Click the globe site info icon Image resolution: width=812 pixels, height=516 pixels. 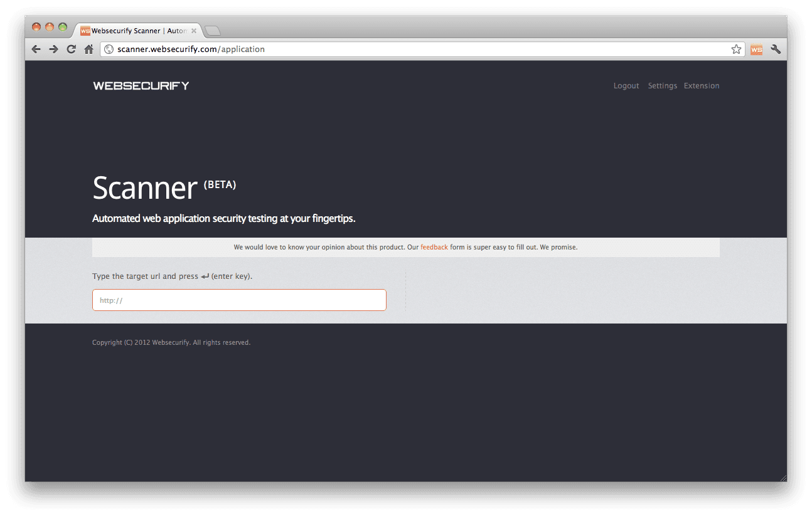109,50
